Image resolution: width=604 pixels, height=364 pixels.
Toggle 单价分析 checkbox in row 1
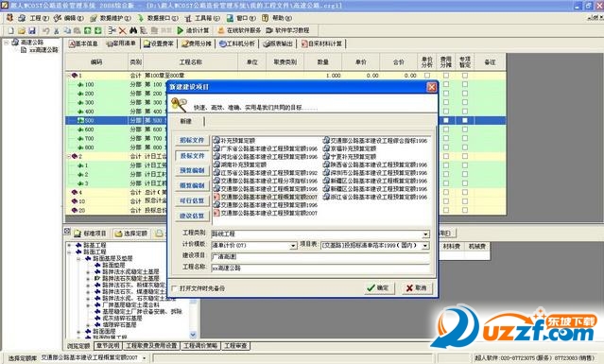click(x=427, y=76)
